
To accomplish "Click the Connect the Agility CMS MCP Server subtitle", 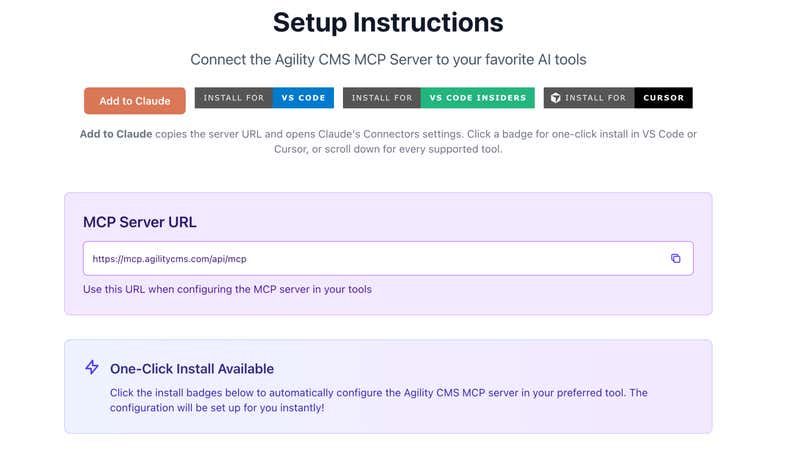I will [388, 60].
